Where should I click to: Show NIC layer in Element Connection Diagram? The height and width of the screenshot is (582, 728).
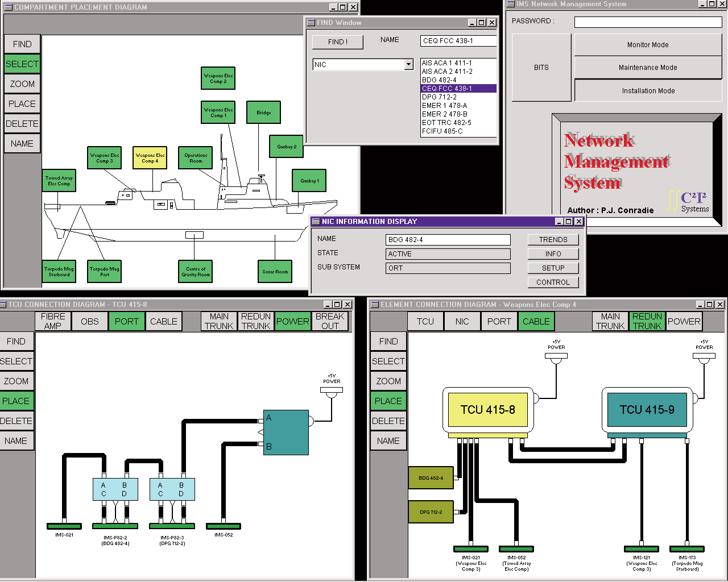pyautogui.click(x=462, y=321)
